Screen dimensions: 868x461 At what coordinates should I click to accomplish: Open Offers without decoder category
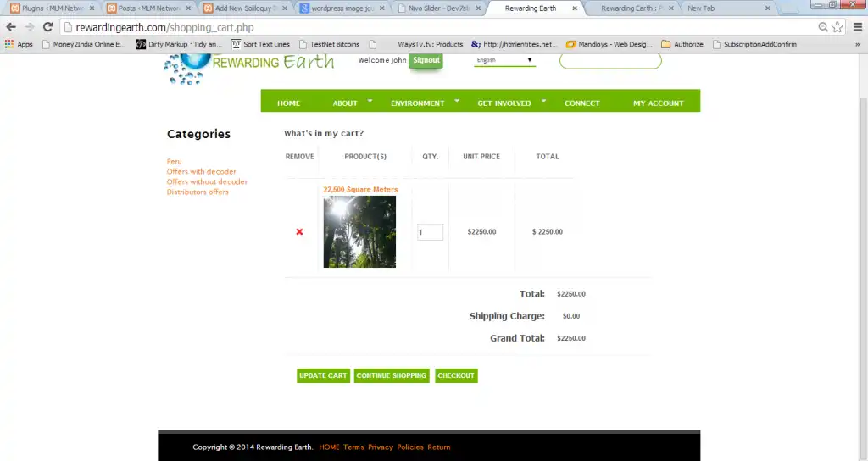pos(207,181)
